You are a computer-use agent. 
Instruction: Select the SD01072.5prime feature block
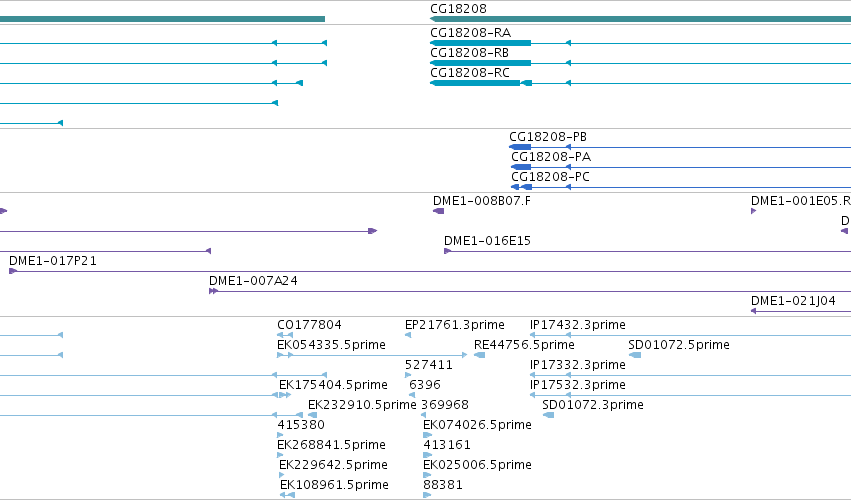pos(635,356)
